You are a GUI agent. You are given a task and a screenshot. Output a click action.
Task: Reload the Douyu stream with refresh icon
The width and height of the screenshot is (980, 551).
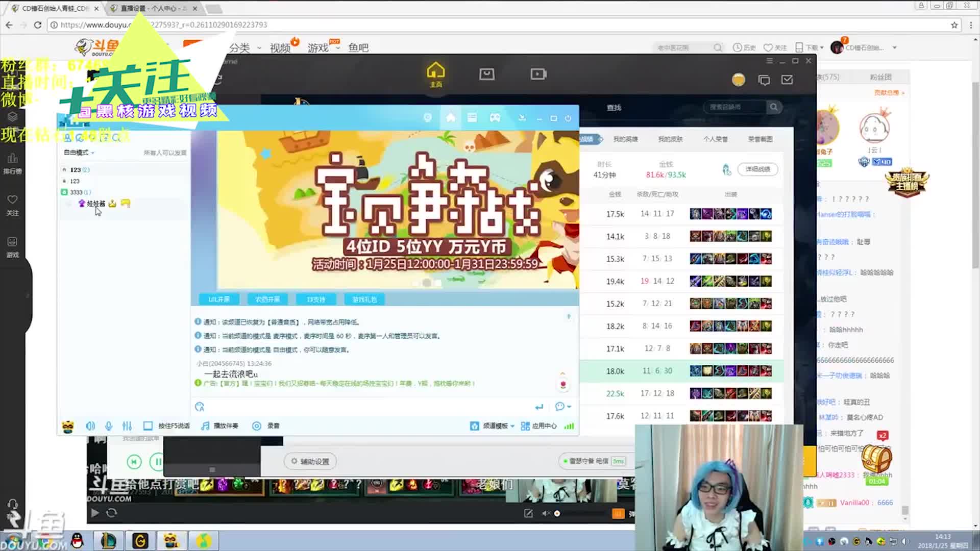[112, 513]
